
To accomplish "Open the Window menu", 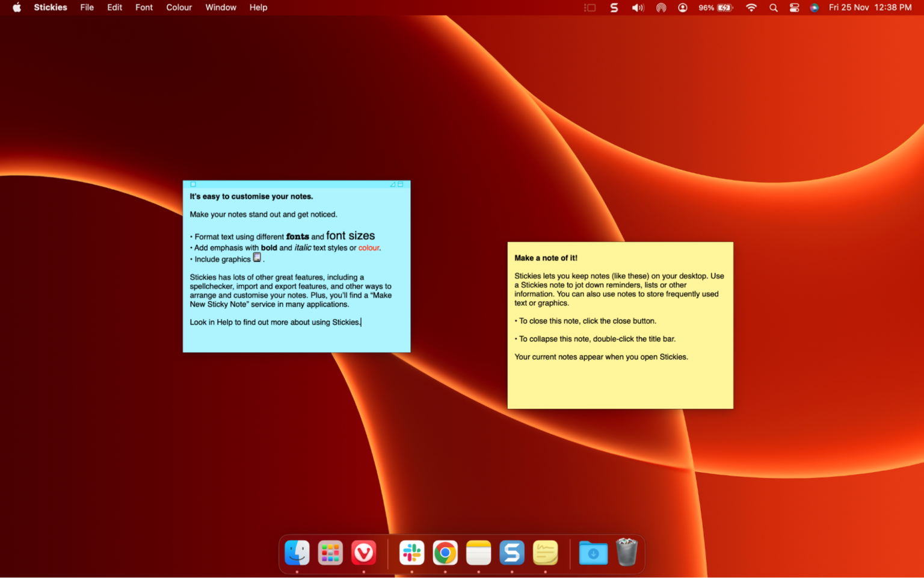I will [220, 8].
